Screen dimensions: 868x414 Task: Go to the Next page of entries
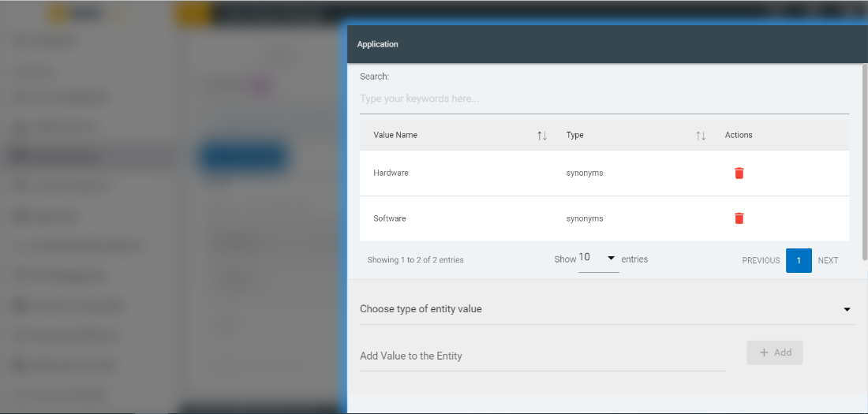828,260
